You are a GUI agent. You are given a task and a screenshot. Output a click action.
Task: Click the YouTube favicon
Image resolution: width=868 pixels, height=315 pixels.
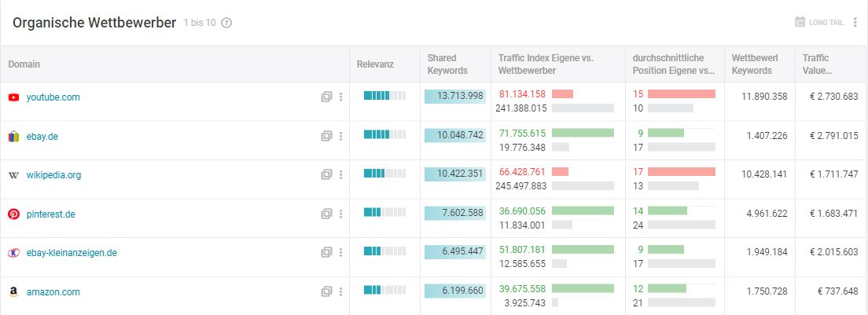tap(14, 97)
